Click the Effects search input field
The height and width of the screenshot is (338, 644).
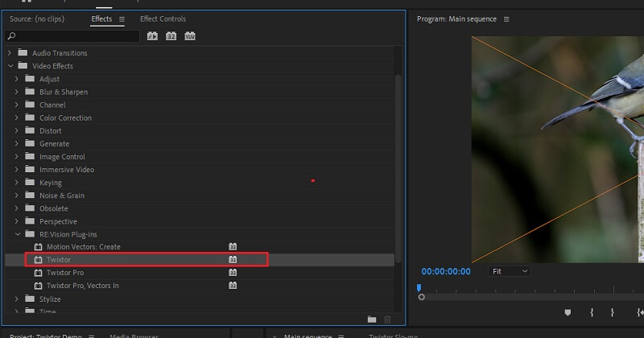[72, 36]
